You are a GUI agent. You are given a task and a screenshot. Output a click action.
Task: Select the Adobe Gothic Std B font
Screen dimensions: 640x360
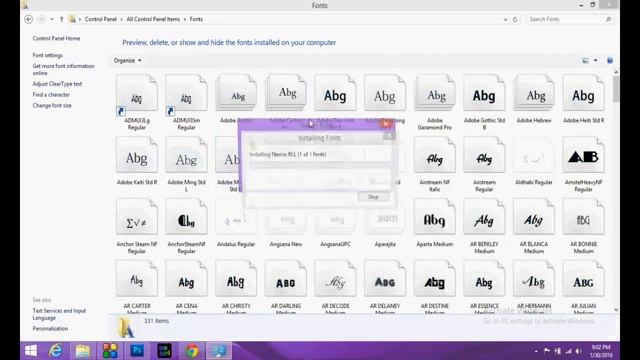[484, 93]
